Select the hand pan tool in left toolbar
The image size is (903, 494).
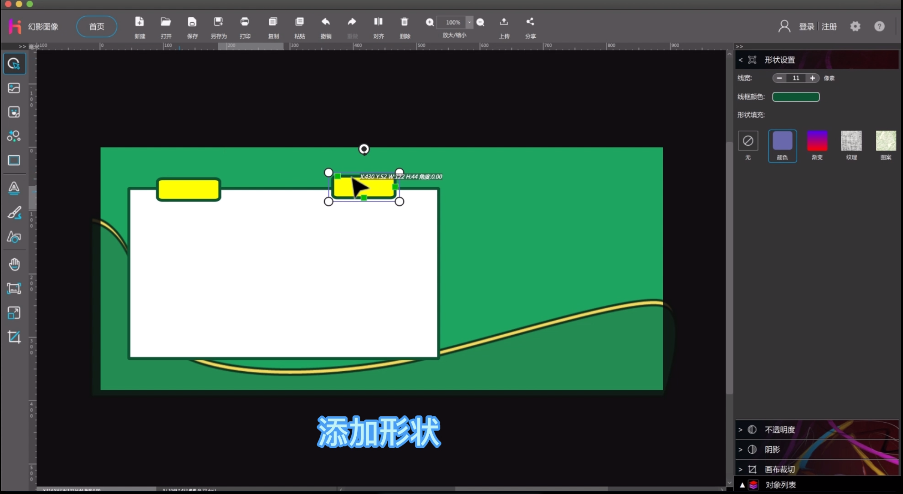coord(14,264)
